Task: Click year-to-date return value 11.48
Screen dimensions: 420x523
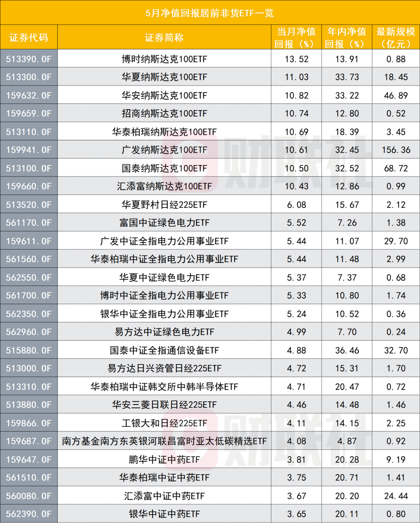Action: coord(347,259)
